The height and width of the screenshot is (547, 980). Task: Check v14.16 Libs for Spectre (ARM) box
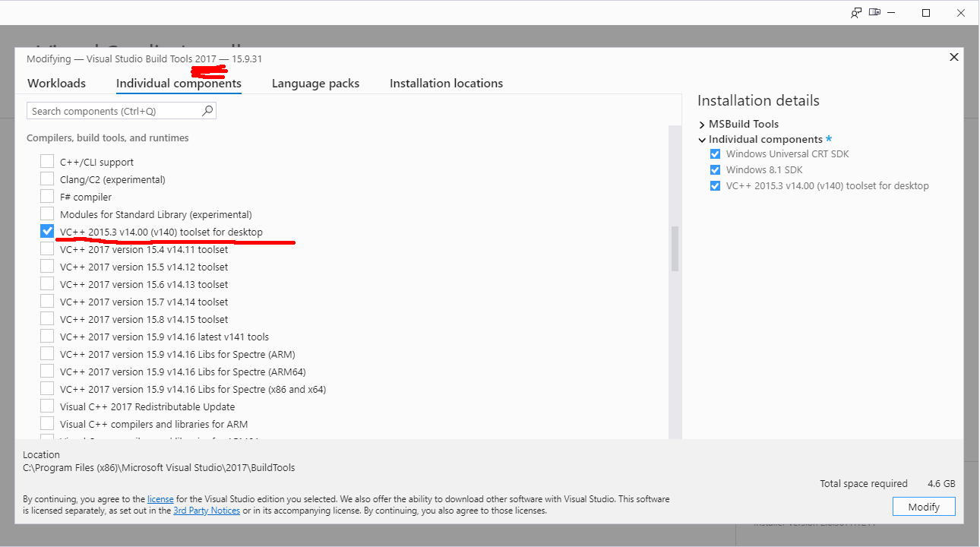47,354
